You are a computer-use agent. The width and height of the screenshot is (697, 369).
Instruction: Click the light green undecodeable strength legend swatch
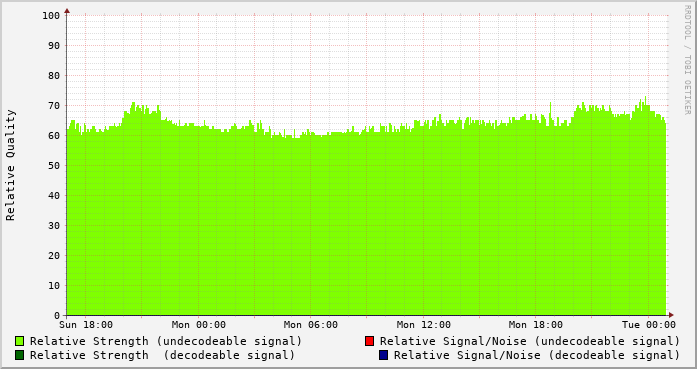point(20,341)
